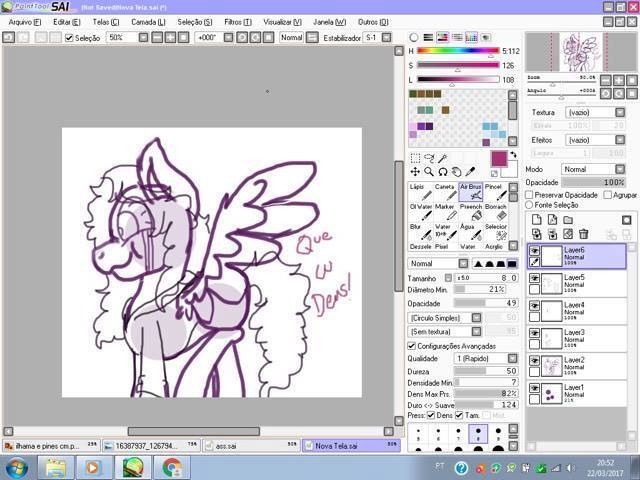Click the magenta foreground color swatch
The width and height of the screenshot is (640, 480).
pos(499,158)
